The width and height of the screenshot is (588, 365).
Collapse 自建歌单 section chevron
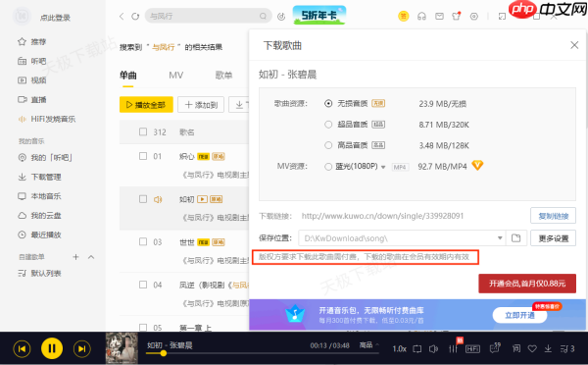point(91,257)
